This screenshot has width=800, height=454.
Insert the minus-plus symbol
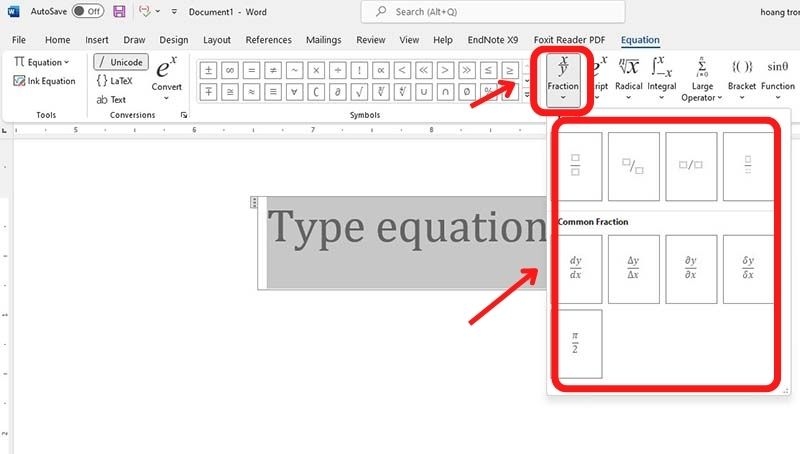(x=208, y=92)
